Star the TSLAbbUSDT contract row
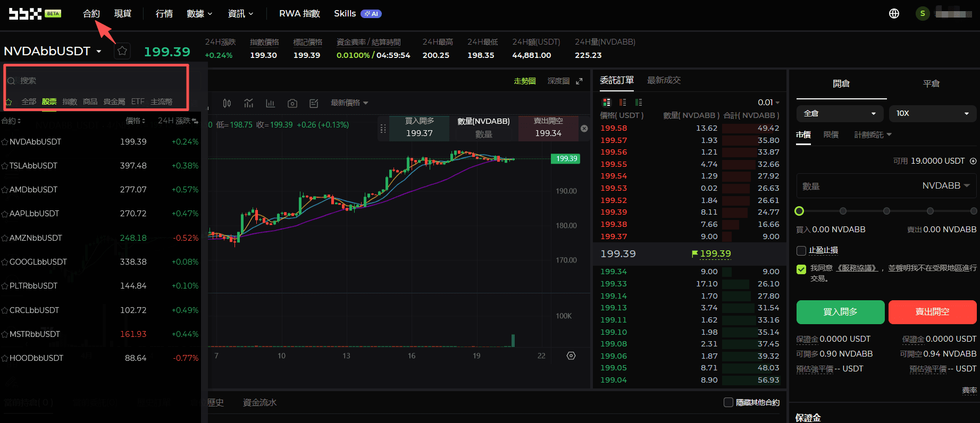This screenshot has width=980, height=423. (x=4, y=166)
